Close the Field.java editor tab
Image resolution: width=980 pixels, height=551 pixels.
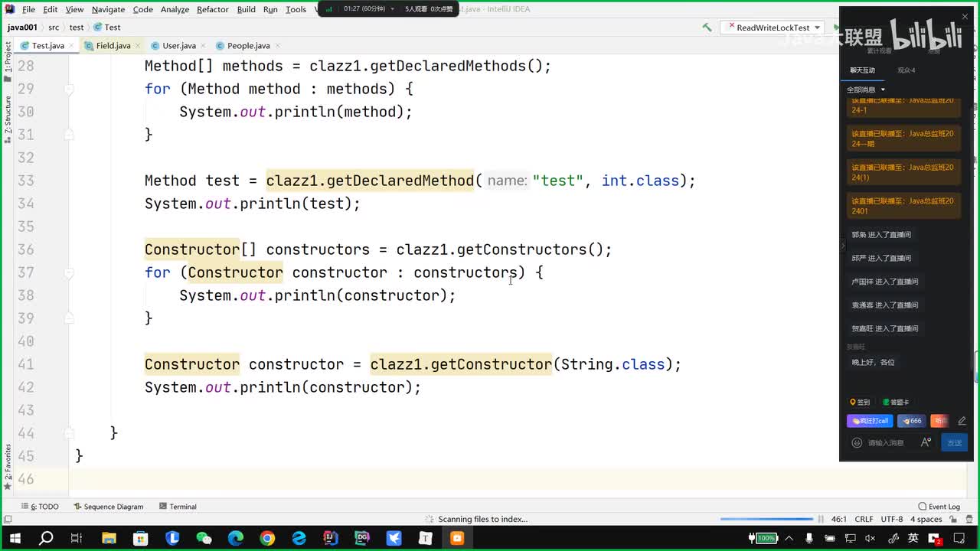(x=138, y=46)
